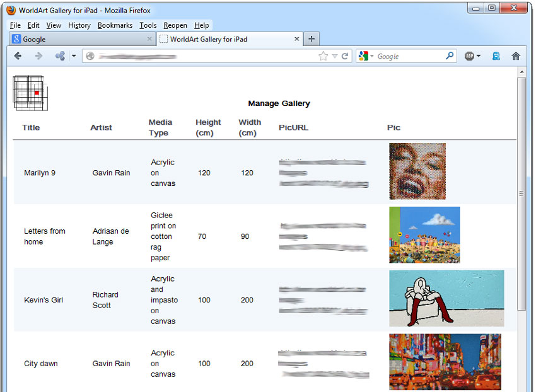Click Adriaan de Lange artist cell
536x392 pixels.
[x=111, y=236]
